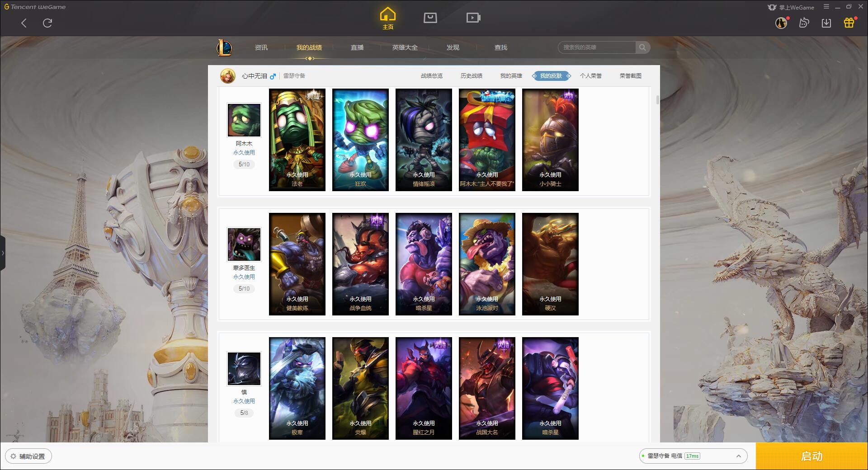Open the 泳池派对 skin card

pyautogui.click(x=487, y=264)
